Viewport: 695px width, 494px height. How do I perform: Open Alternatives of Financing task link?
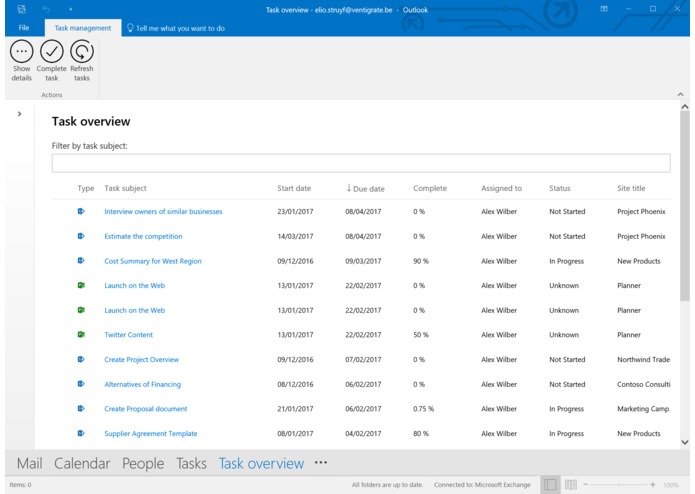pos(143,384)
